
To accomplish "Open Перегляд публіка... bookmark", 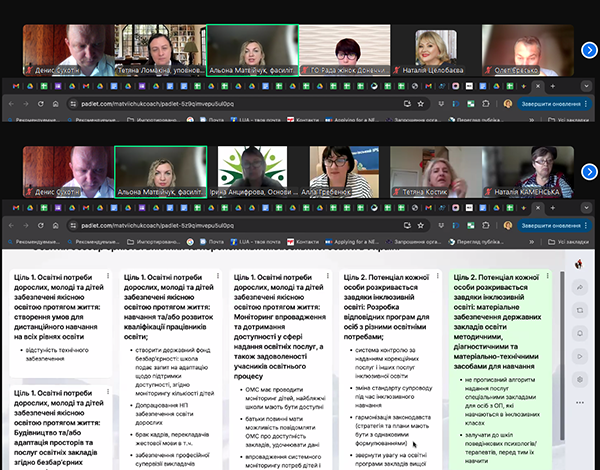I will 476,242.
